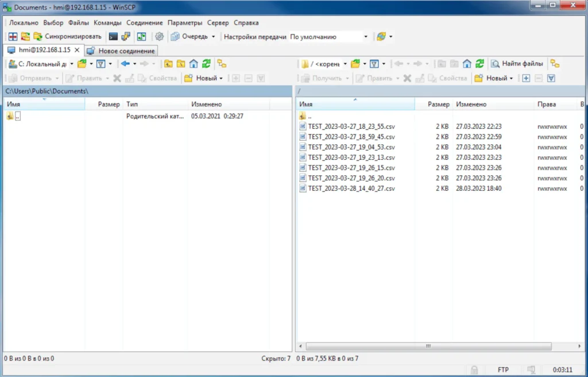Go to local parent directory icon
This screenshot has height=377, width=588.
coord(168,64)
